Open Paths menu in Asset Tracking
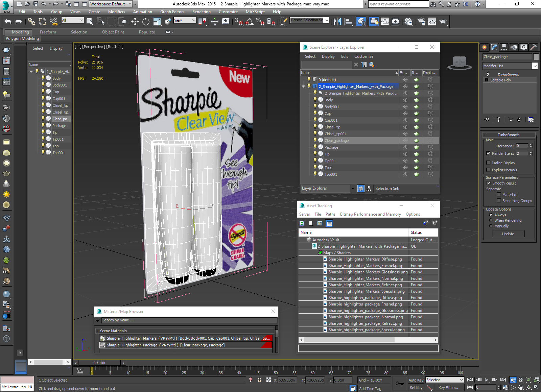This screenshot has height=392, width=541. pos(330,214)
